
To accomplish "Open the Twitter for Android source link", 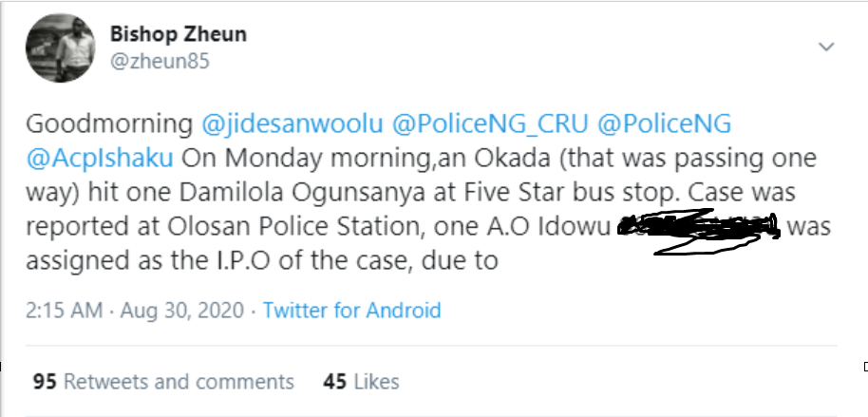I will (x=352, y=310).
